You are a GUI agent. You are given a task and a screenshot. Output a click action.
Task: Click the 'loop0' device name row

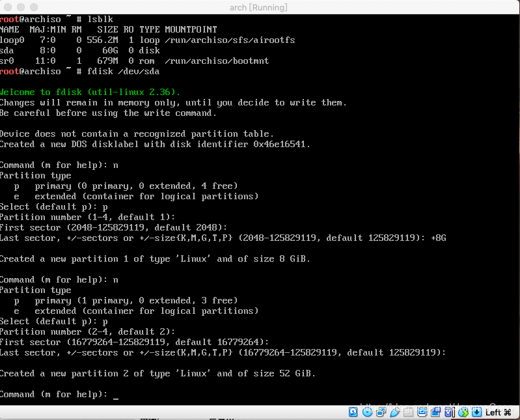pyautogui.click(x=148, y=40)
